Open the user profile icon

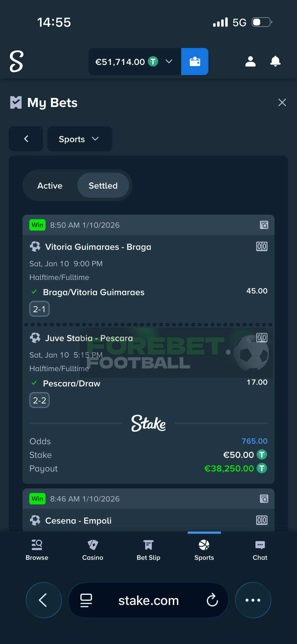coord(250,62)
